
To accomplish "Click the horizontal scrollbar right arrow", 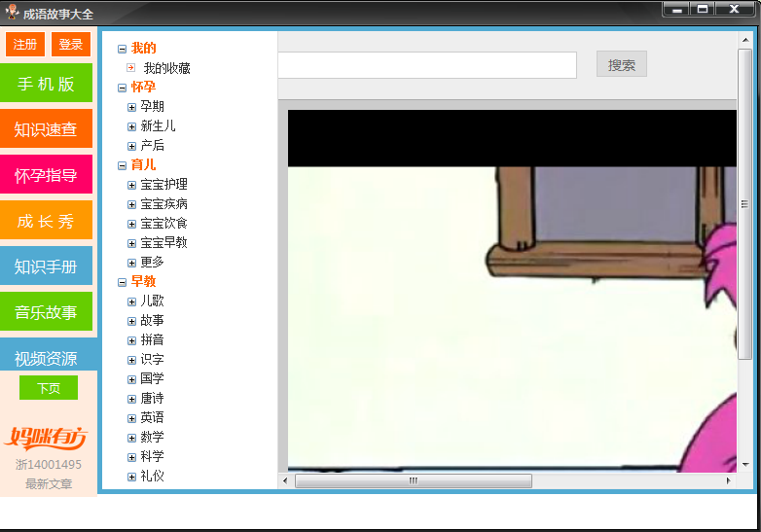I will click(729, 481).
